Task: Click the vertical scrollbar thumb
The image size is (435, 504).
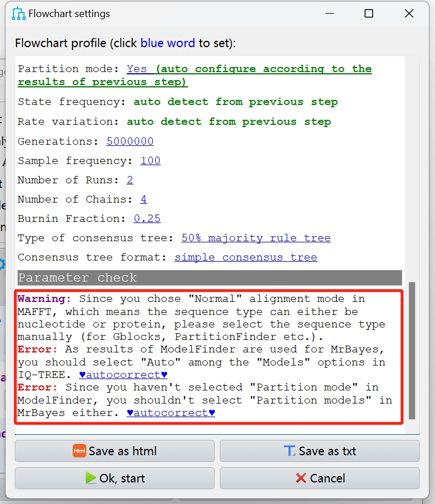Action: point(412,349)
